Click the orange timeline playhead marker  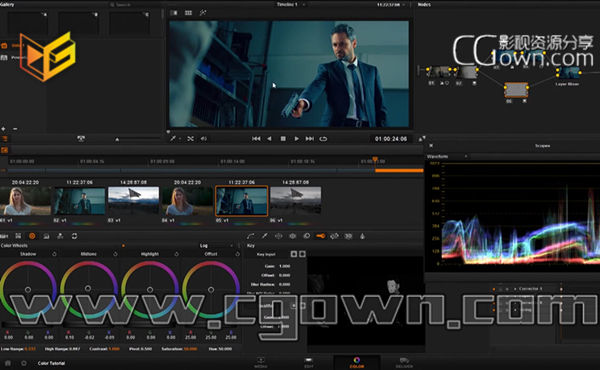click(375, 159)
